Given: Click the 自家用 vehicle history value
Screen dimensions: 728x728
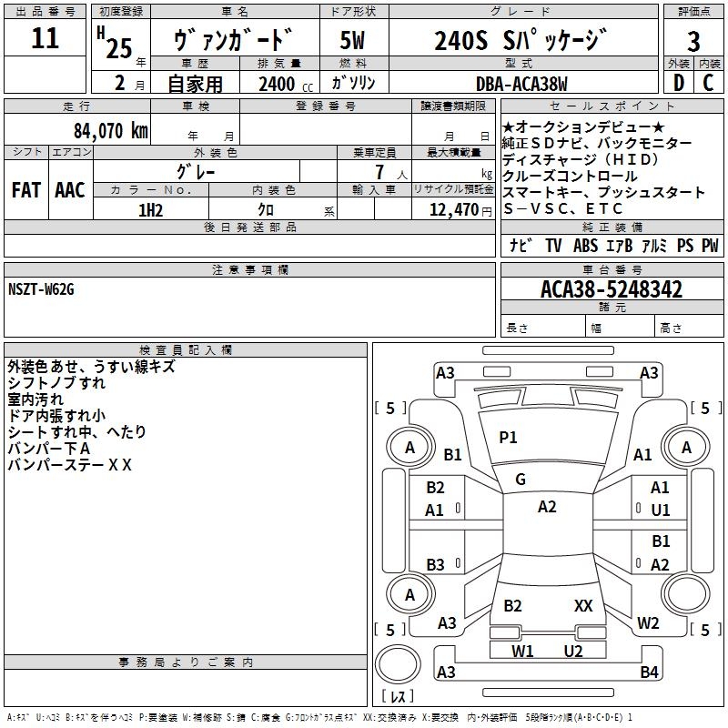Looking at the screenshot, I should (195, 84).
